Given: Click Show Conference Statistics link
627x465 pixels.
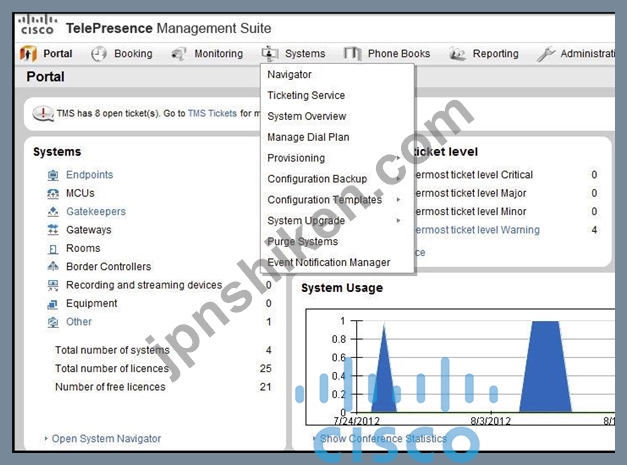Looking at the screenshot, I should pos(383,439).
